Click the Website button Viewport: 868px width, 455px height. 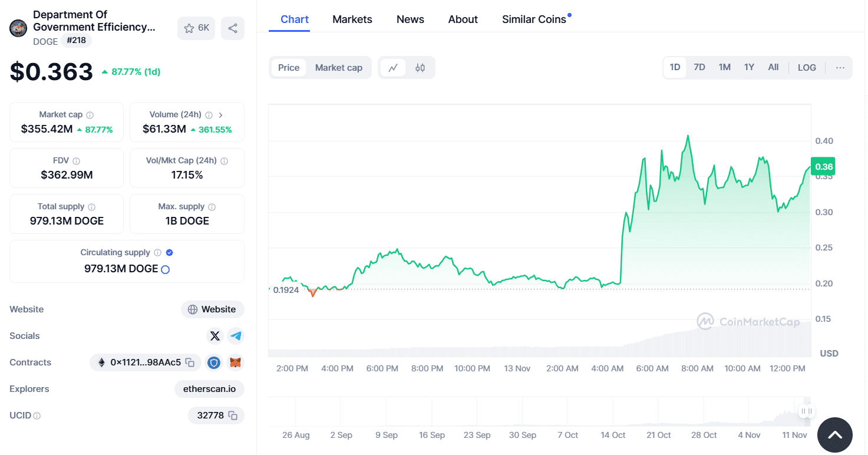click(212, 309)
